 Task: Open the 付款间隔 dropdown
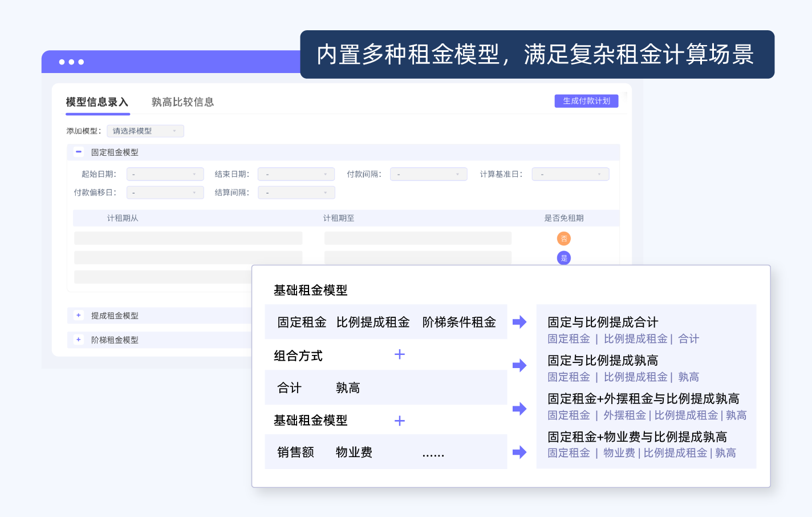[x=429, y=174]
